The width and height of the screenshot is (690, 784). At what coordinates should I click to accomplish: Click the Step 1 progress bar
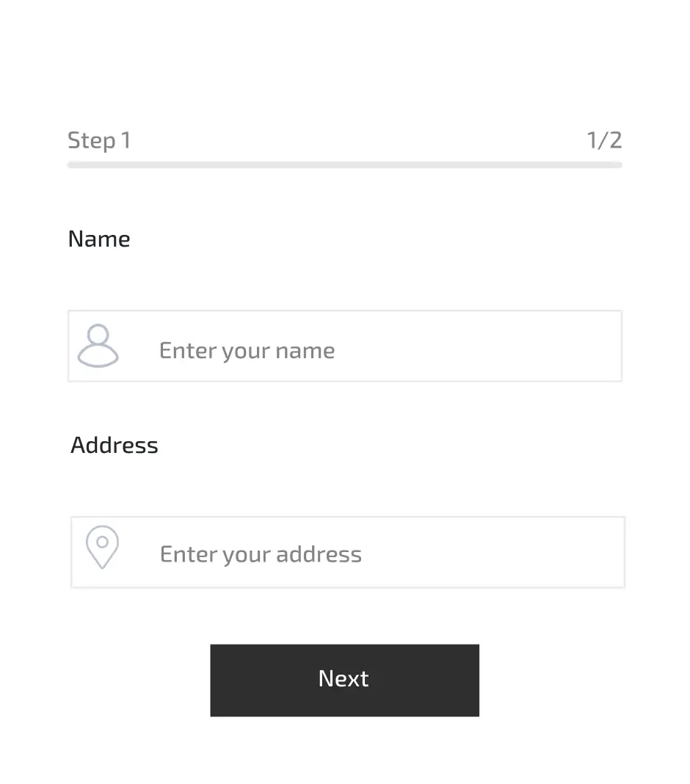(345, 165)
